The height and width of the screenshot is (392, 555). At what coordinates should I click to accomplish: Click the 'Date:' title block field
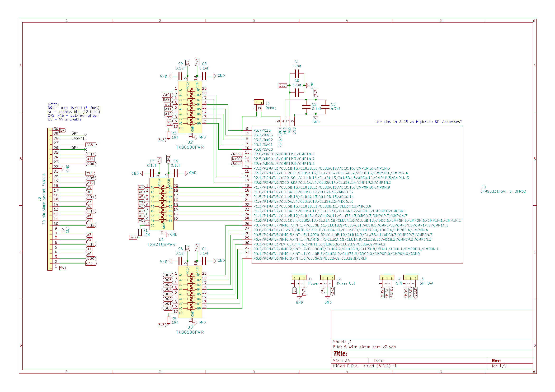(379, 360)
